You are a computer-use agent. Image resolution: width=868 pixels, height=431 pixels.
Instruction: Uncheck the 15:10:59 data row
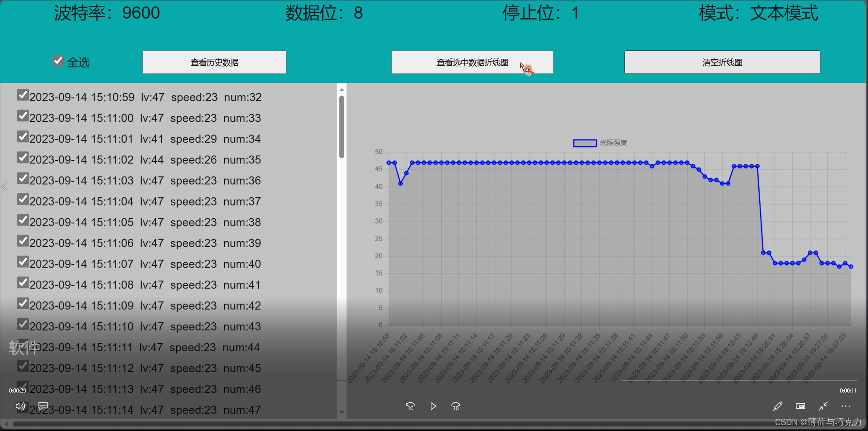23,95
